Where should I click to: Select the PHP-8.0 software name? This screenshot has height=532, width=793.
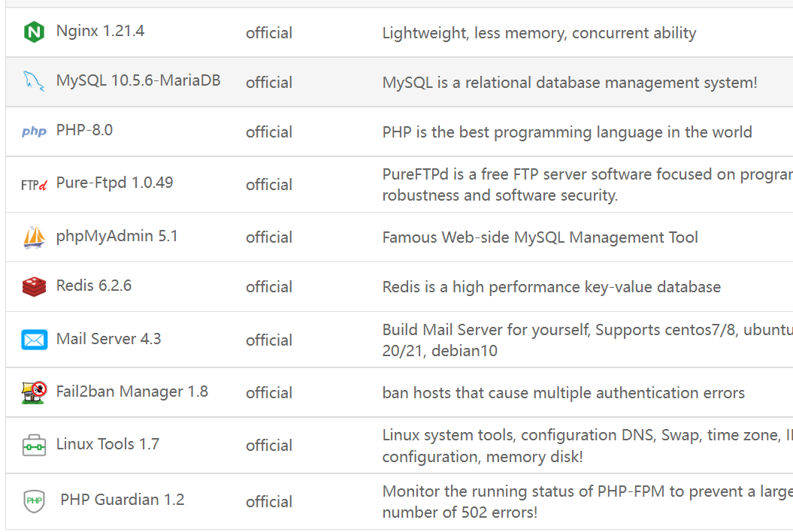tap(84, 130)
